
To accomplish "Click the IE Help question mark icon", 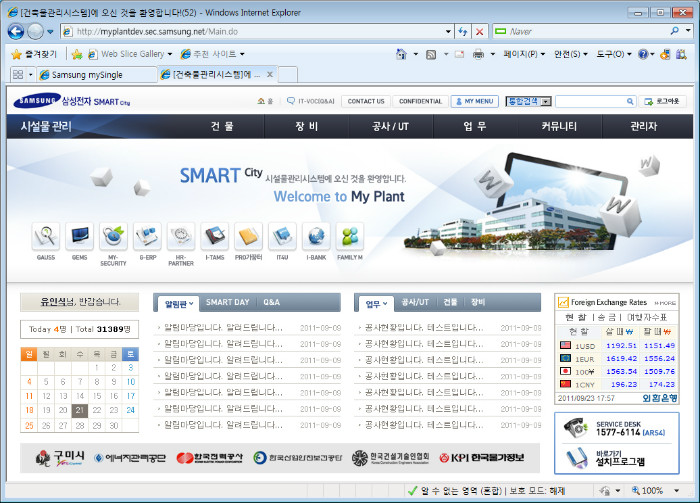I will point(643,54).
